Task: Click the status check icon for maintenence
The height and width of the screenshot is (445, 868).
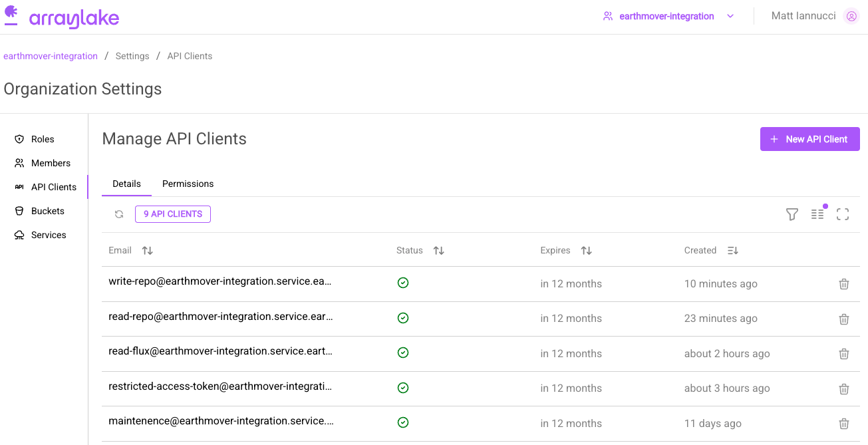Action: [x=402, y=422]
